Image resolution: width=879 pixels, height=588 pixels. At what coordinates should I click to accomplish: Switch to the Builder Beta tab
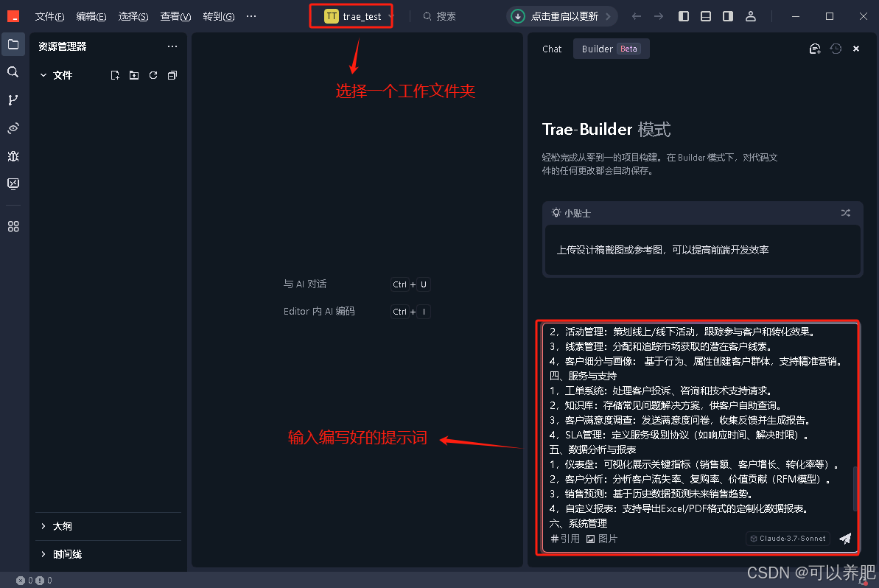click(611, 49)
